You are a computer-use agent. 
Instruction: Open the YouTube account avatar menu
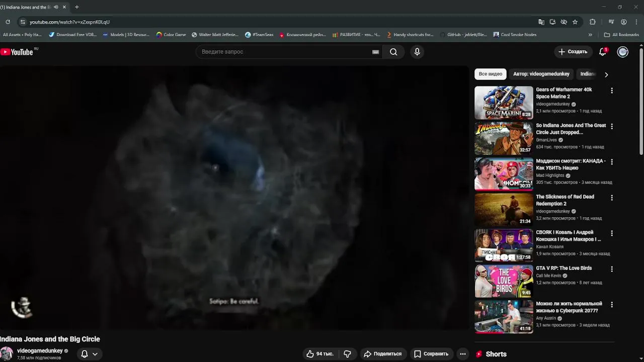point(623,52)
